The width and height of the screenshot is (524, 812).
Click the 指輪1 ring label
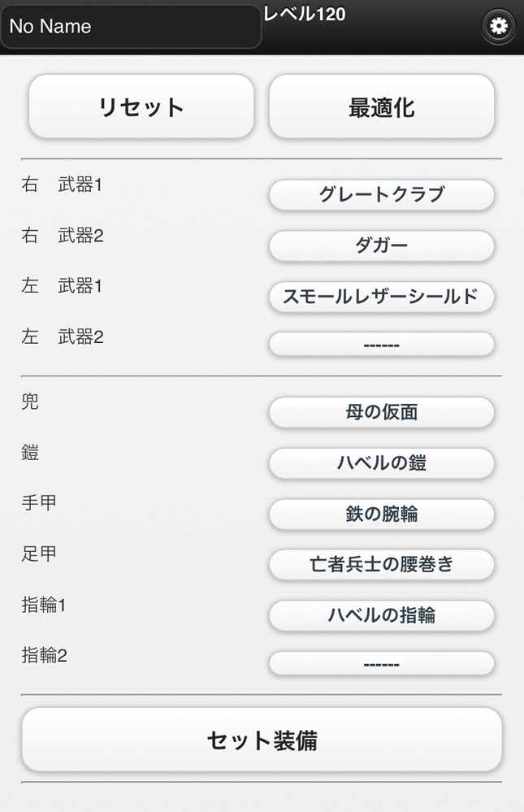44,605
